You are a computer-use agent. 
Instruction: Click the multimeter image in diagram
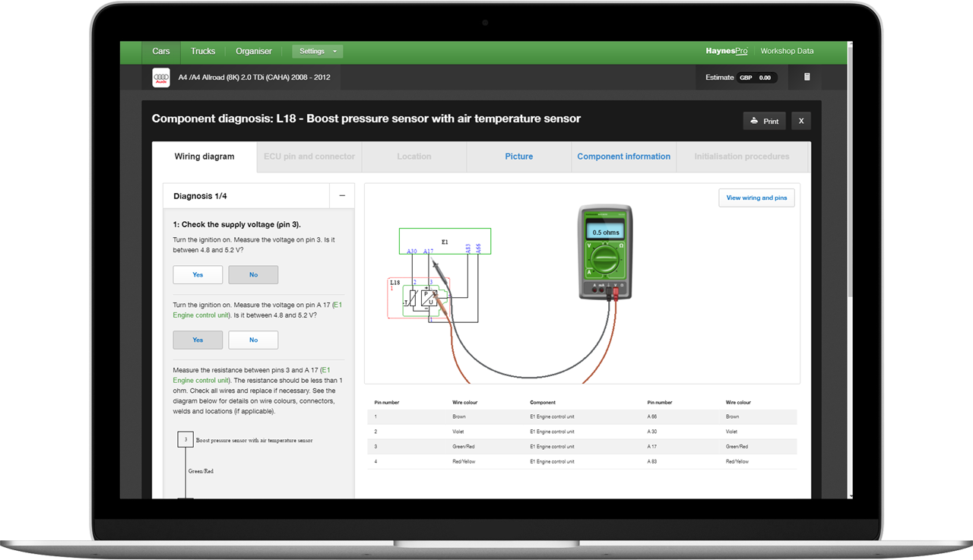pos(604,251)
